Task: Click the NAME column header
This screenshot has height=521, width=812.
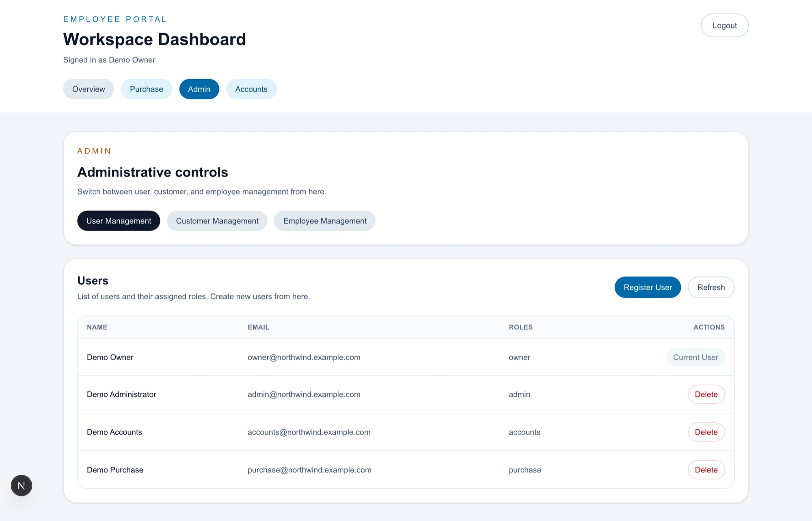Action: coord(97,327)
